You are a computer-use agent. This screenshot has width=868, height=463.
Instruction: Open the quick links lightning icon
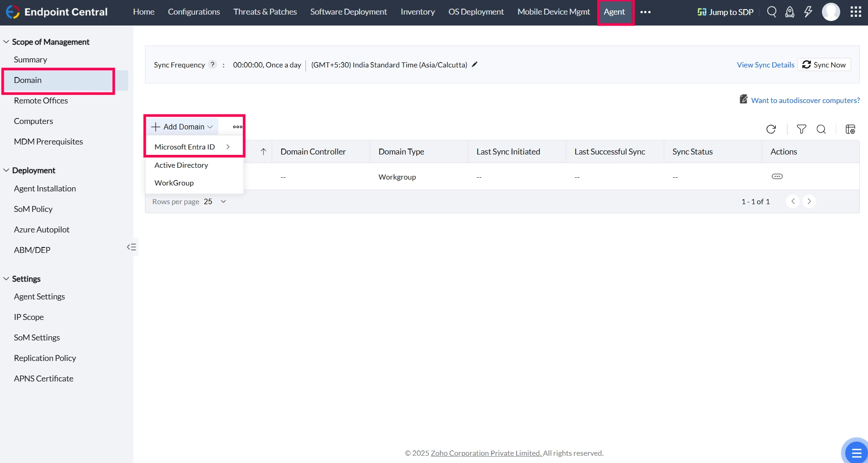click(808, 12)
